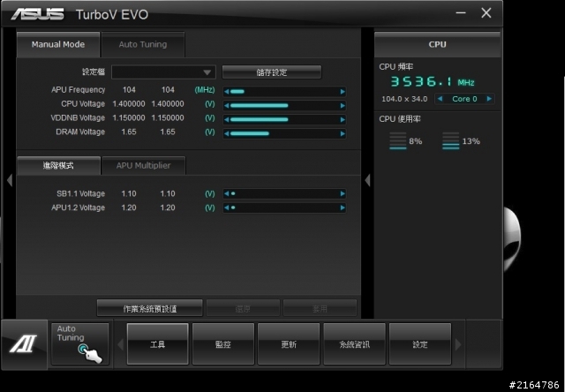This screenshot has height=392, width=565.
Task: Click the CPU panel header tab
Action: coord(438,44)
